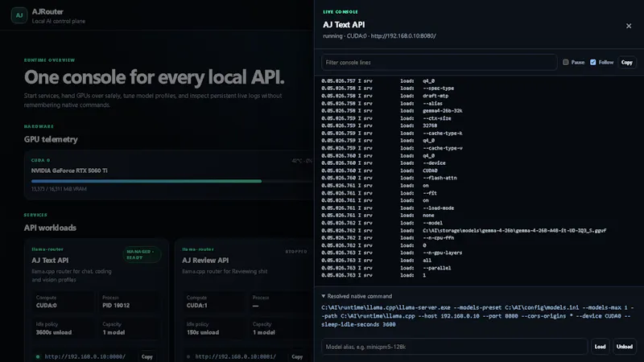Focus the Filter console lines field
The height and width of the screenshot is (362, 644).
439,63
